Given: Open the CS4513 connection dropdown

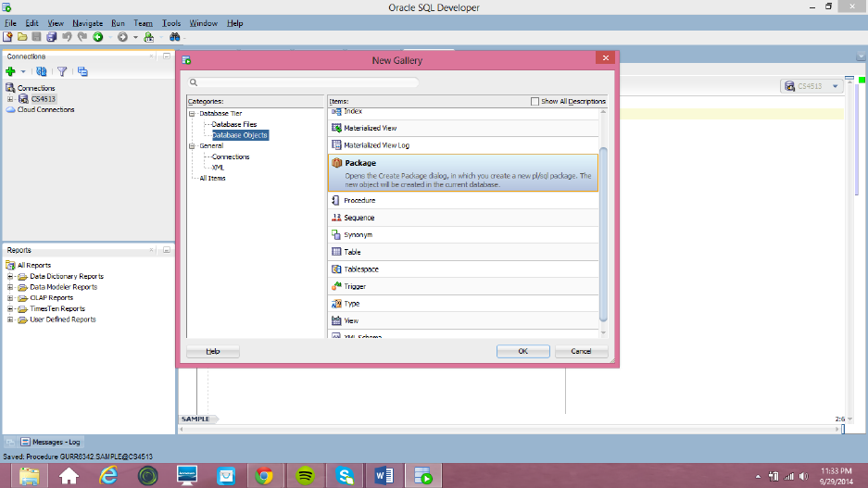Looking at the screenshot, I should coord(836,86).
